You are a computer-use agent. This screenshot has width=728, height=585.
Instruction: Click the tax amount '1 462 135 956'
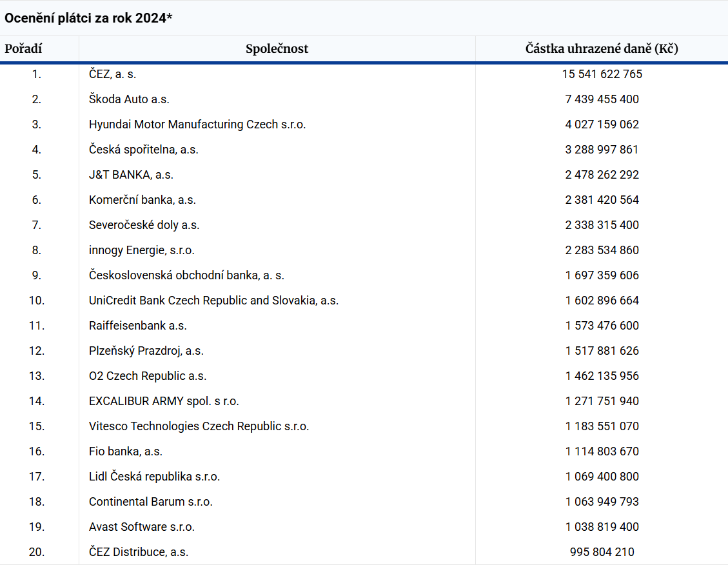click(x=602, y=376)
